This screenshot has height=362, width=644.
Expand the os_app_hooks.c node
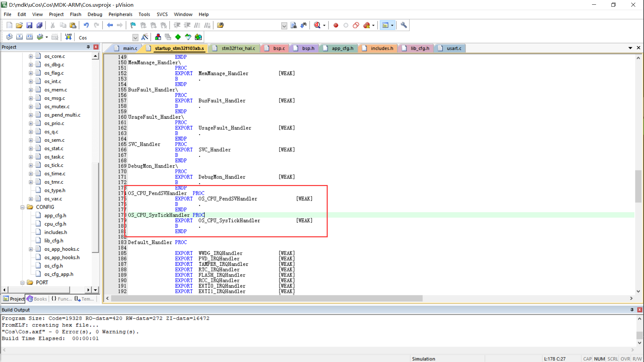(31, 249)
